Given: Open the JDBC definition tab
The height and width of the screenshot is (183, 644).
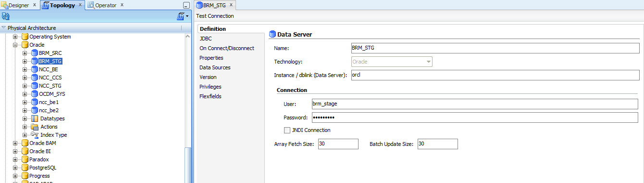Looking at the screenshot, I should [x=206, y=39].
